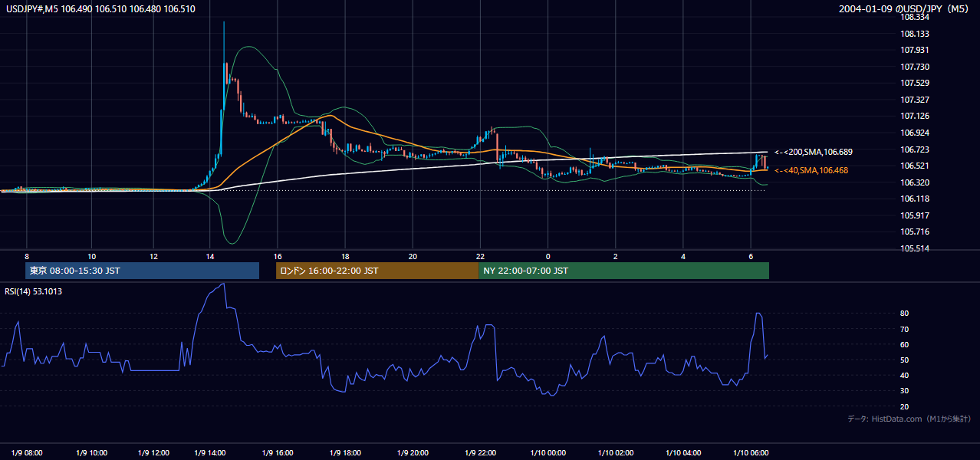The height and width of the screenshot is (460, 980).
Task: Click the bottom date label 1/10 04:00
Action: (x=682, y=452)
